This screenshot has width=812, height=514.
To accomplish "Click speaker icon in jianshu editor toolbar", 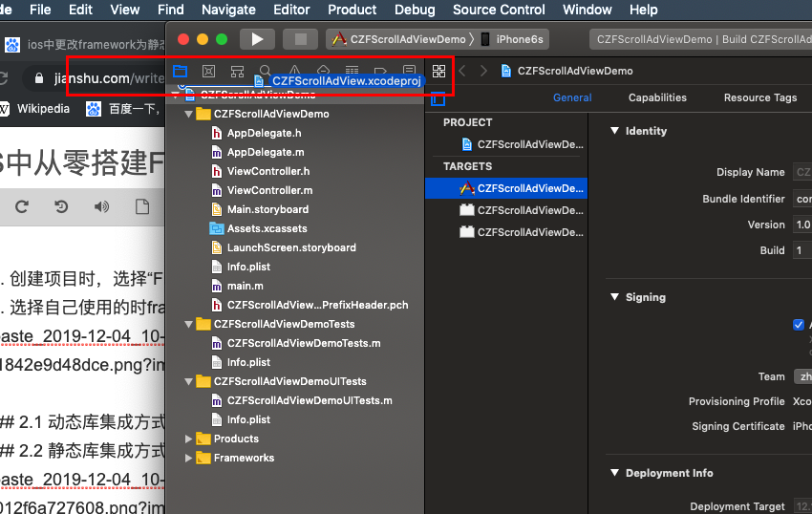I will (x=101, y=206).
